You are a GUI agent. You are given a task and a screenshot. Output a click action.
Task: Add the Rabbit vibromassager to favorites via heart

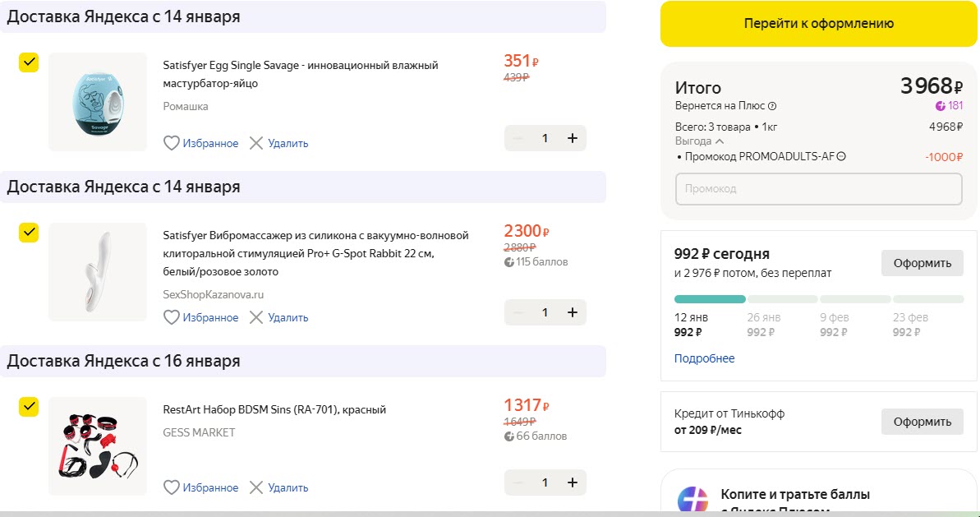click(172, 317)
